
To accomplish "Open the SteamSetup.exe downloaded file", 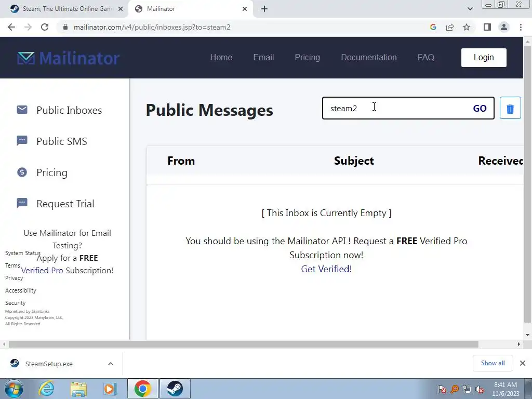I will click(x=49, y=364).
